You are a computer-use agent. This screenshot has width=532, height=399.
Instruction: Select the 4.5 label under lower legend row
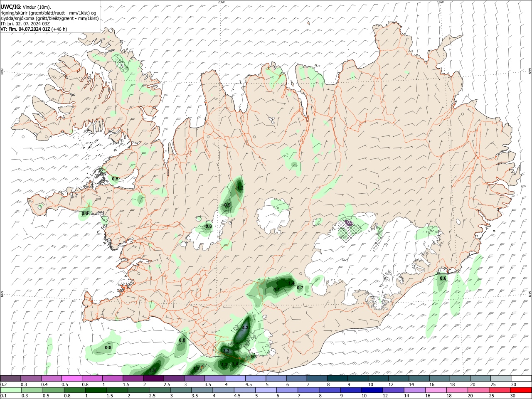tap(236, 396)
